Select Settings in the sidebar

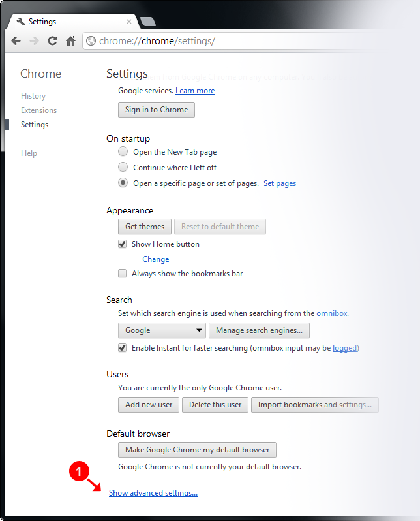pos(35,125)
